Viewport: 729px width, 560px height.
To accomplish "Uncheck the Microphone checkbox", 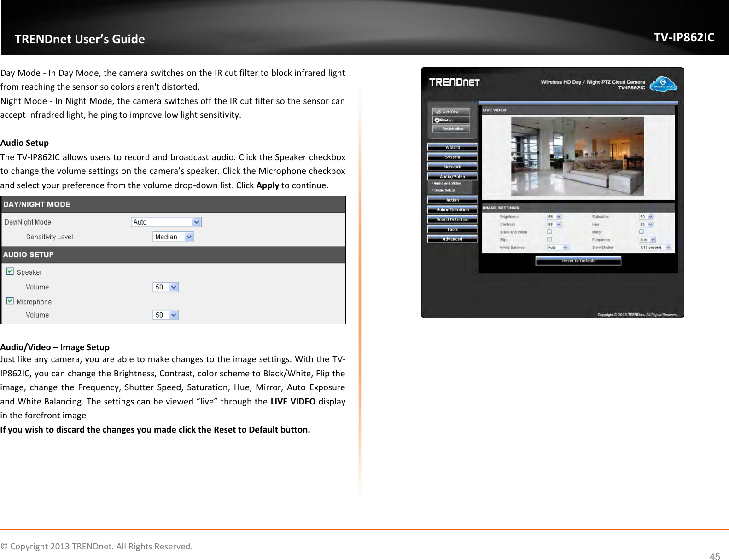I will (10, 301).
